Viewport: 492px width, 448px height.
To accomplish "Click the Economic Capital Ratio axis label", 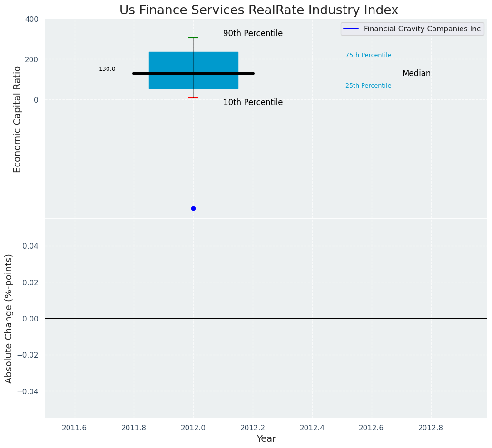I will coord(17,119).
